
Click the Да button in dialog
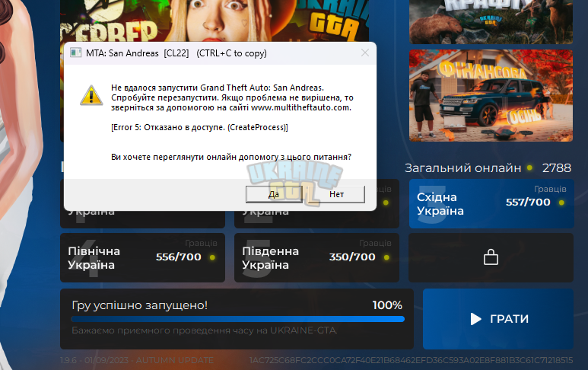coord(274,194)
